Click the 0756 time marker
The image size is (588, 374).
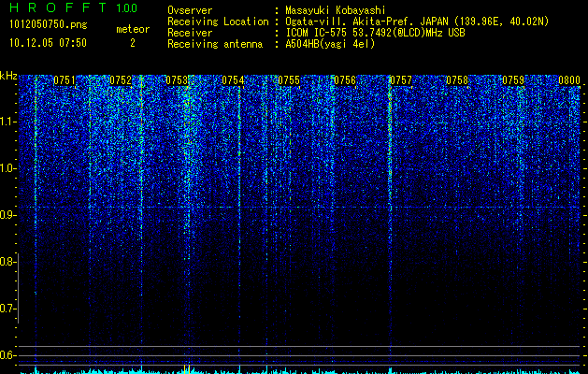[345, 80]
